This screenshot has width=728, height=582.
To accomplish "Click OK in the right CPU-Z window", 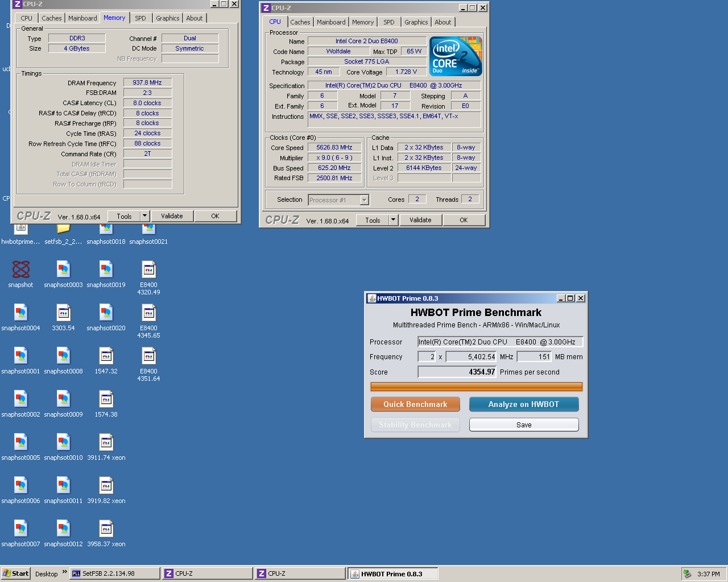I will [464, 220].
